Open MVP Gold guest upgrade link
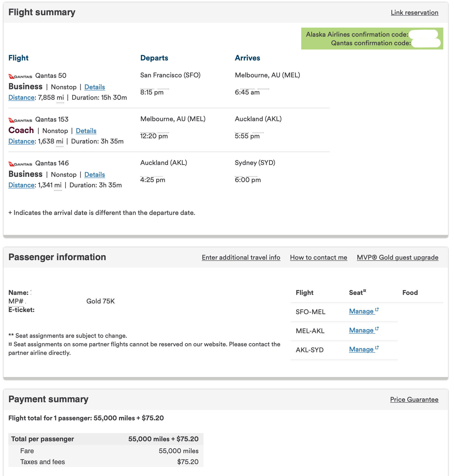This screenshot has width=454, height=476. coord(398,257)
